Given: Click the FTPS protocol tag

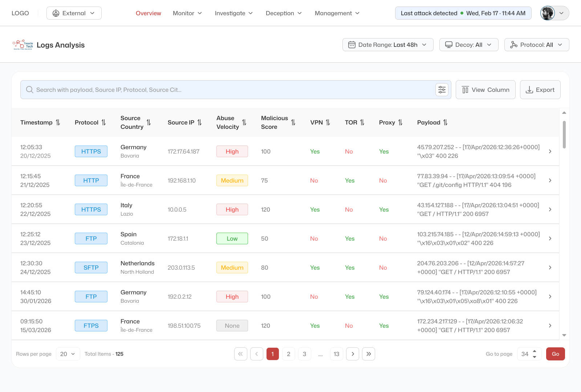Looking at the screenshot, I should point(91,326).
